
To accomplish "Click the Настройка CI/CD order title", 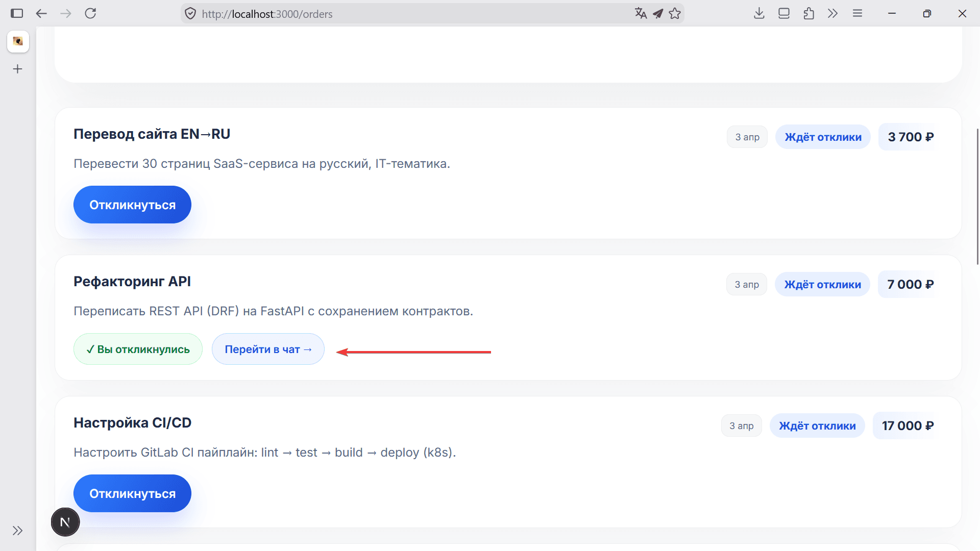I will [x=133, y=422].
